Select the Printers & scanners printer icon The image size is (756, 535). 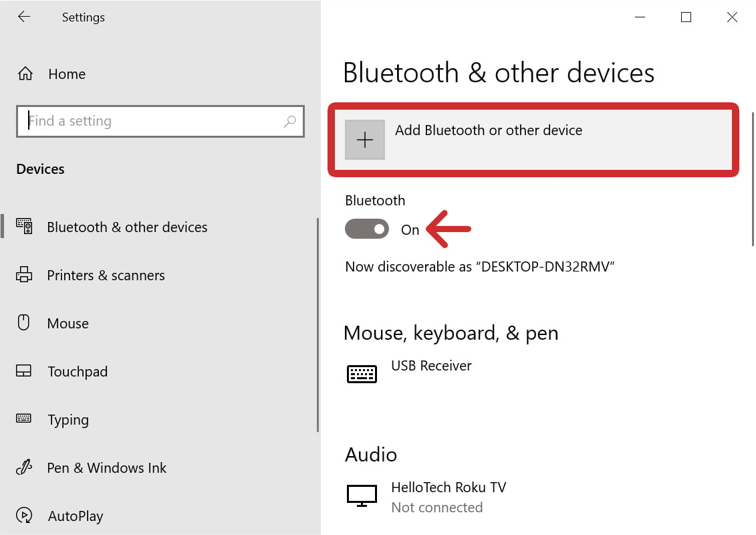pos(25,275)
